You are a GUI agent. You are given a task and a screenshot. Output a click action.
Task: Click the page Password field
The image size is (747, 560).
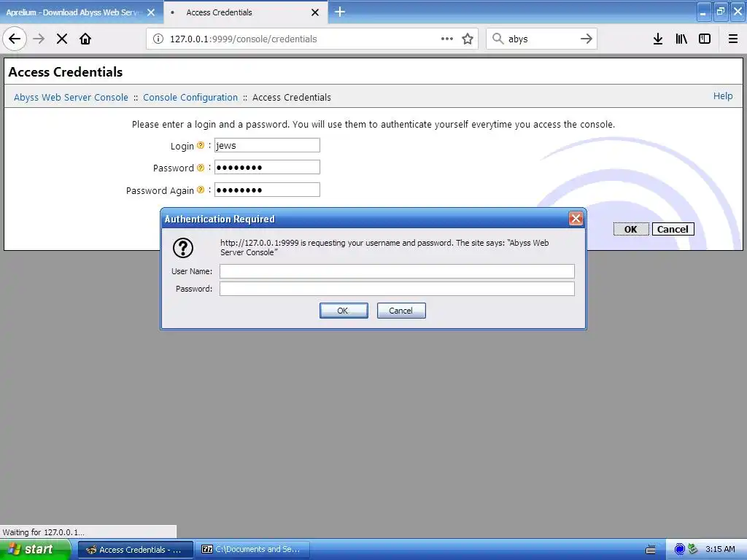click(267, 167)
